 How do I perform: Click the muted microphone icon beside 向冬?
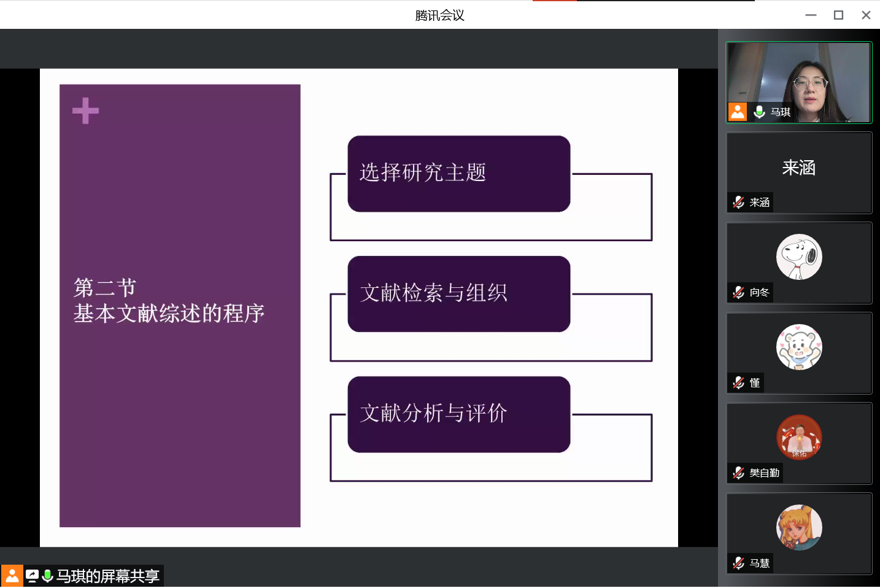[738, 292]
